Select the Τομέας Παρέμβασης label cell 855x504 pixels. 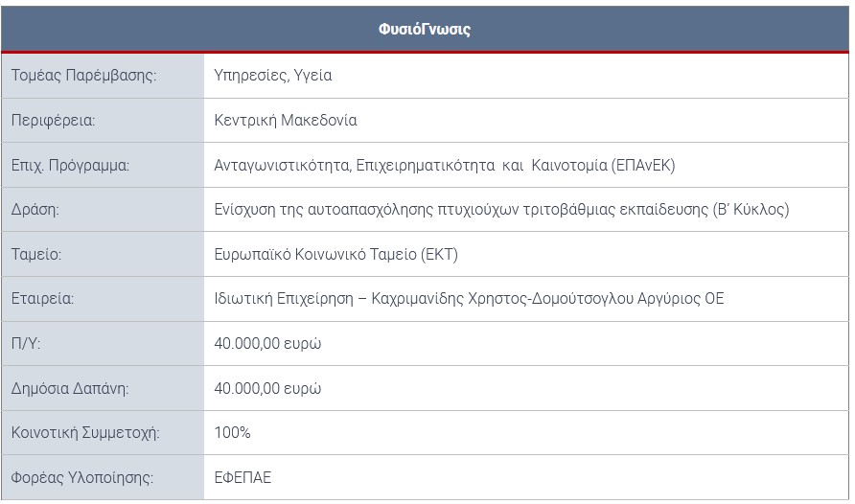click(103, 76)
